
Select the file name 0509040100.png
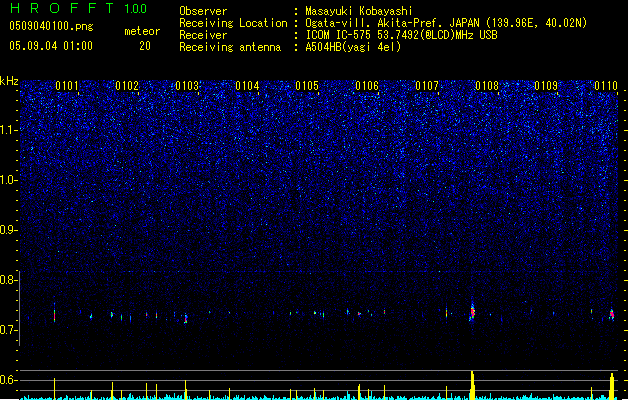(51, 26)
